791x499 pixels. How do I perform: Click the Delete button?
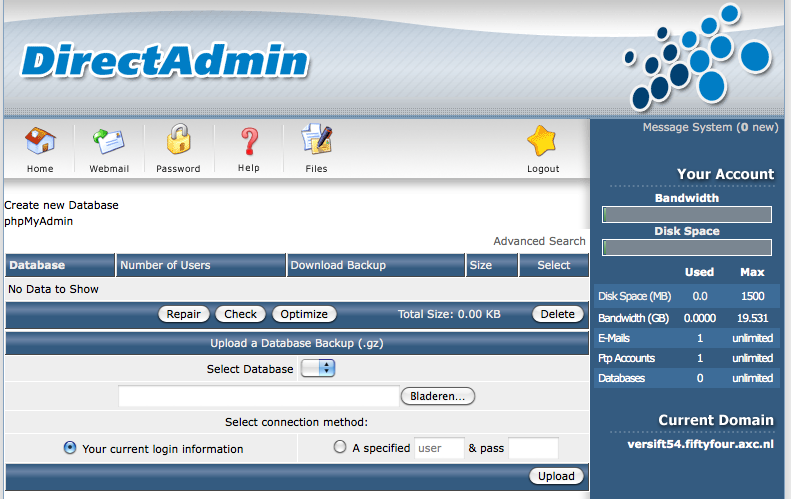557,314
